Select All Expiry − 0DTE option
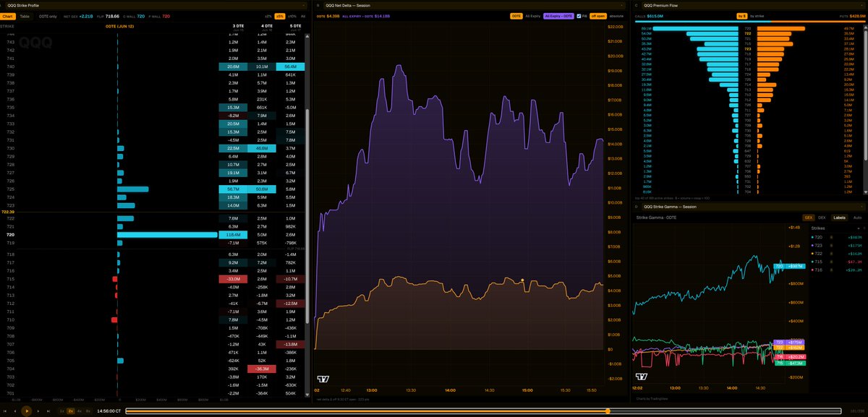Image resolution: width=868 pixels, height=417 pixels. (558, 16)
